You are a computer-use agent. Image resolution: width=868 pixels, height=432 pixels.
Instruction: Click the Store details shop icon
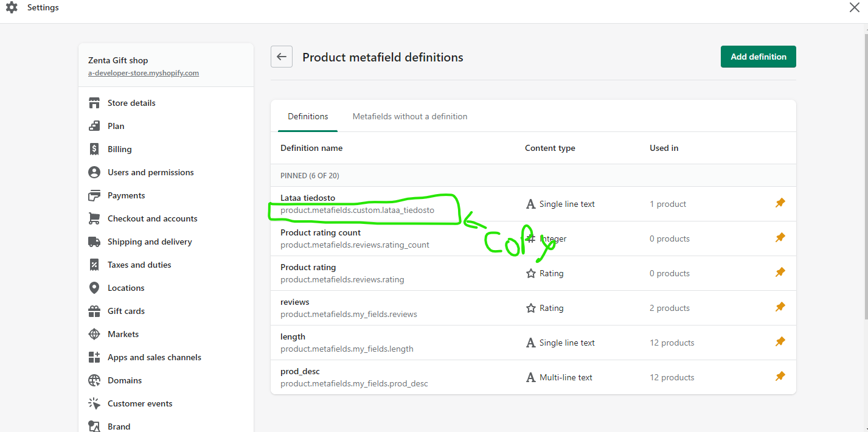[94, 103]
